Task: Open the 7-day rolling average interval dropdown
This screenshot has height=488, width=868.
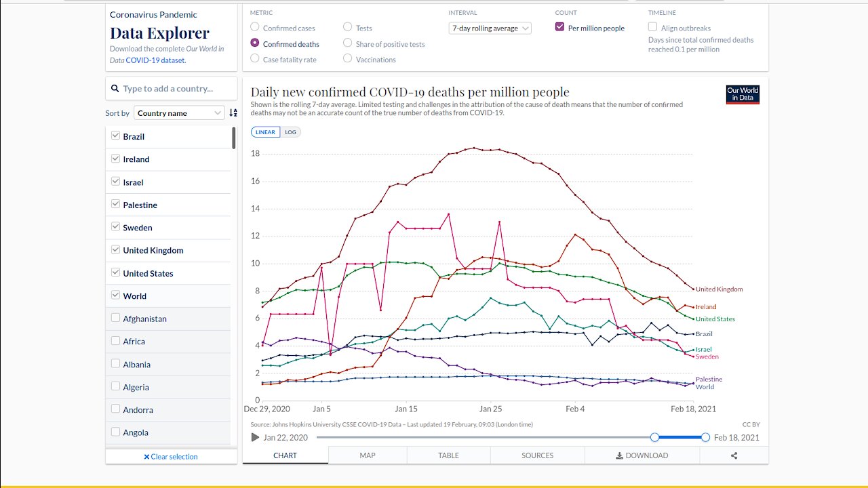Action: 490,28
